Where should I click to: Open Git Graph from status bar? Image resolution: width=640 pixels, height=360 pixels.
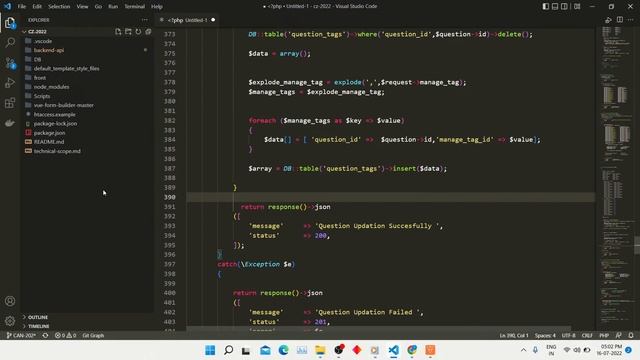(x=93, y=336)
